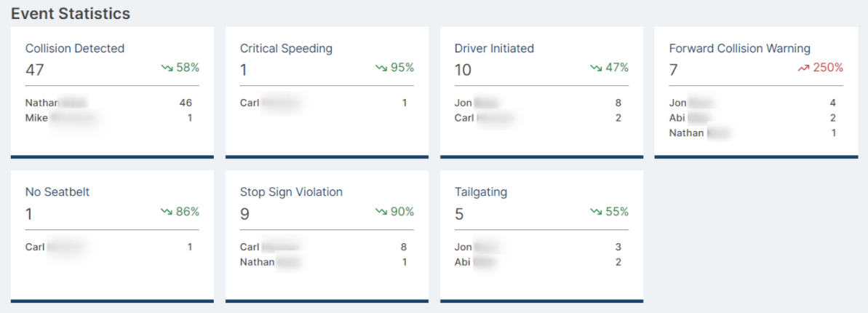The image size is (868, 313).
Task: Open the Collision Detected card title
Action: 75,48
